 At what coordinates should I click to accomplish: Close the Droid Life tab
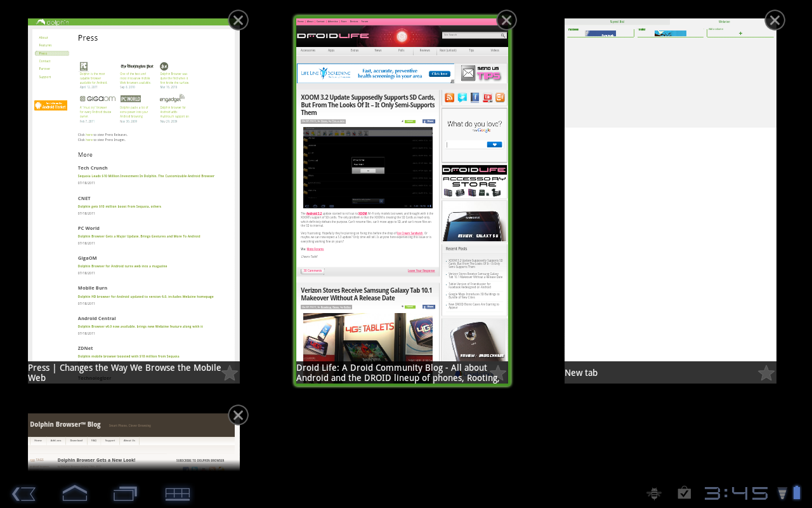pos(506,20)
